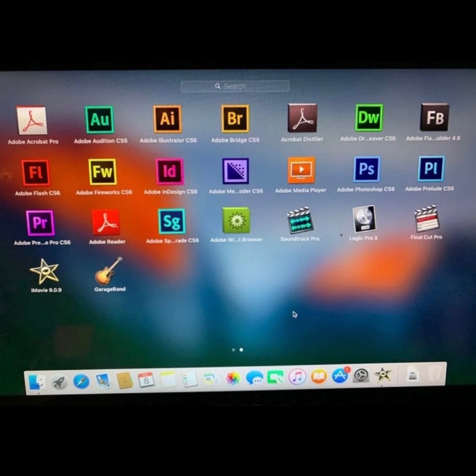
Task: Open Adobe Media Encoder CS6
Action: 236,170
